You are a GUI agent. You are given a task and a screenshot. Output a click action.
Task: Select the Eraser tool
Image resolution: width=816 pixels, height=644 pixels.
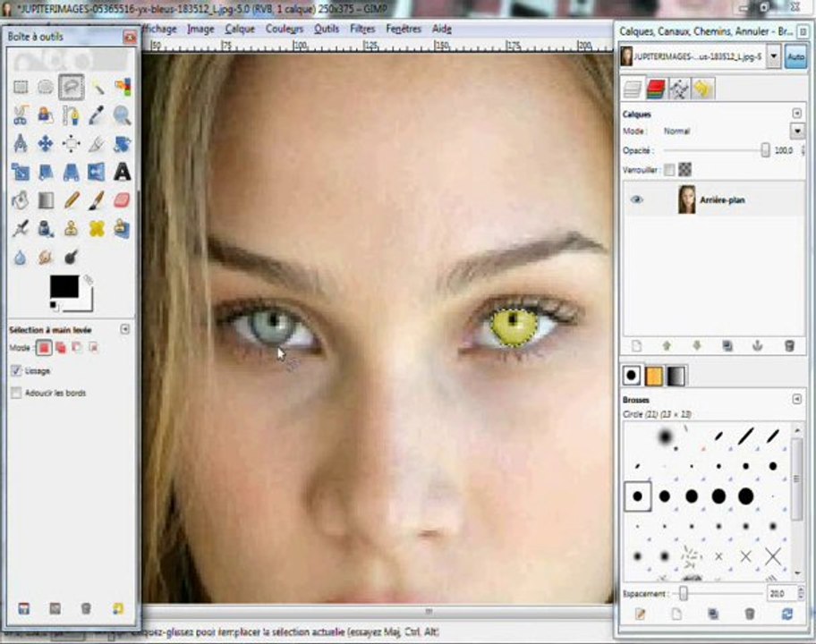[x=123, y=200]
